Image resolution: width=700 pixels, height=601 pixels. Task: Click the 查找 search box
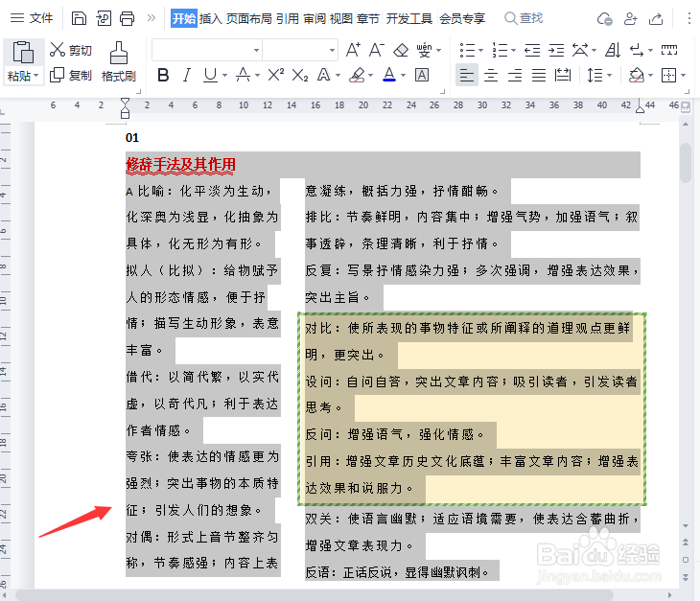coord(524,18)
